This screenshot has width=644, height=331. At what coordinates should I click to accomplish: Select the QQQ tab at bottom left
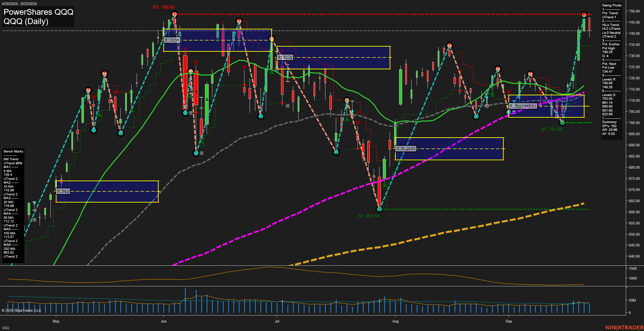point(6,328)
